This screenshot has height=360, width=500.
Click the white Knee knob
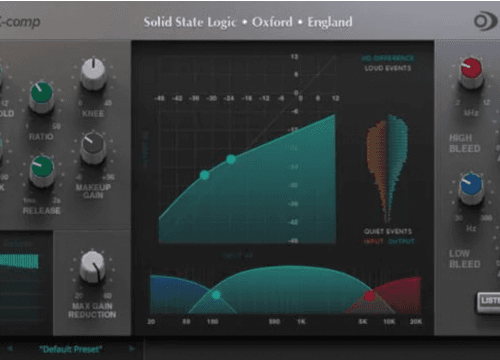click(x=94, y=73)
